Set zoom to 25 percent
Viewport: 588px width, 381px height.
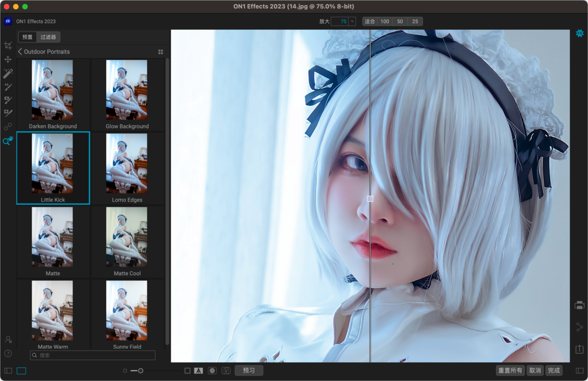(x=415, y=21)
